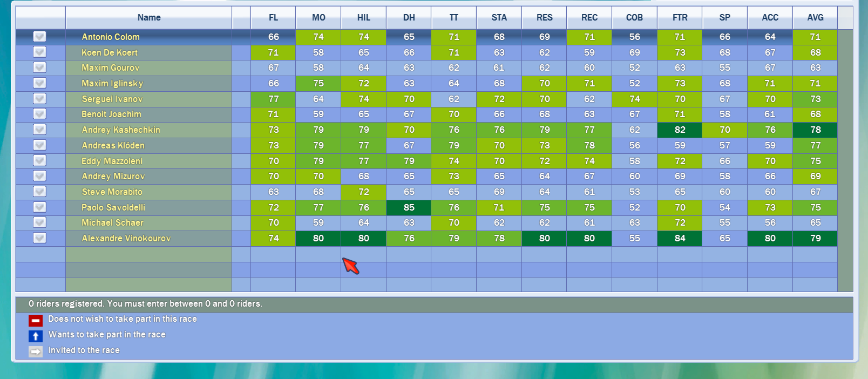Enable the checkbox beside Andreas Klöden
The image size is (868, 379).
tap(39, 145)
